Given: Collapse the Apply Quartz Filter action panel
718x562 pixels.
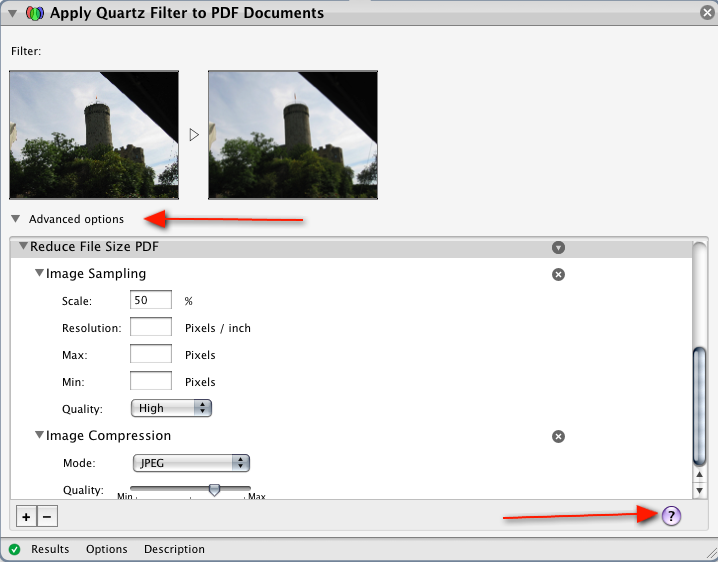Looking at the screenshot, I should pyautogui.click(x=12, y=13).
